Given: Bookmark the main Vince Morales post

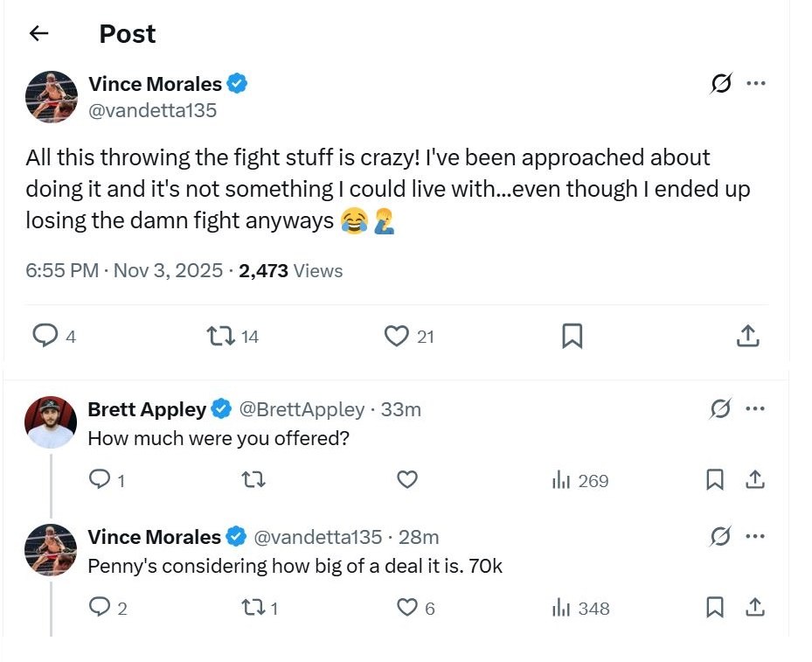Looking at the screenshot, I should 572,336.
